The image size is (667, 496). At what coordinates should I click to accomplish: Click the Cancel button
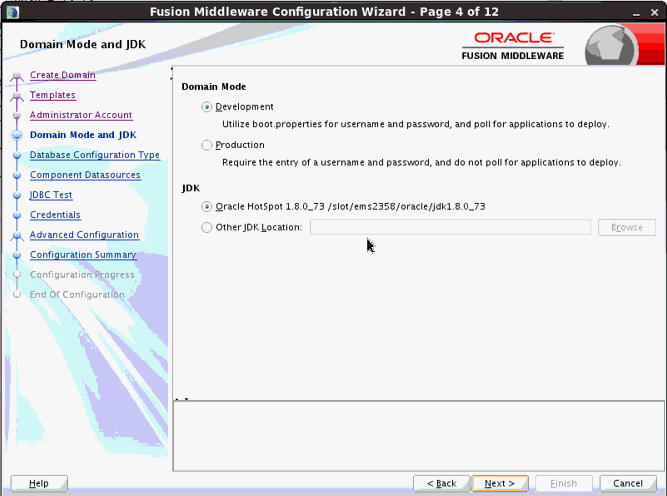pyautogui.click(x=628, y=483)
